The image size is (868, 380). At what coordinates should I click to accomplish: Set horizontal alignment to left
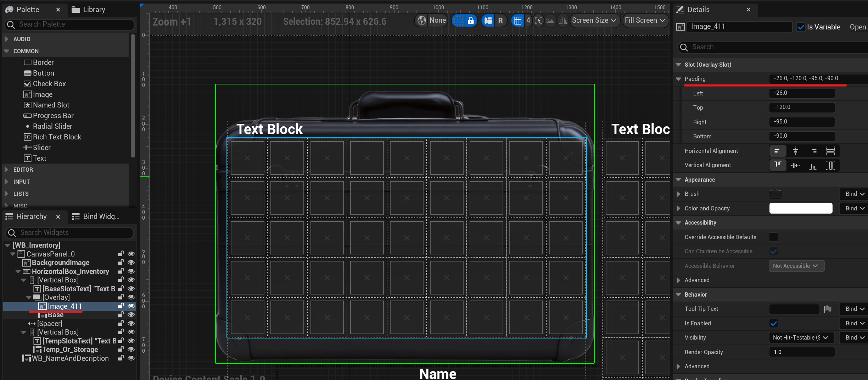pos(777,151)
